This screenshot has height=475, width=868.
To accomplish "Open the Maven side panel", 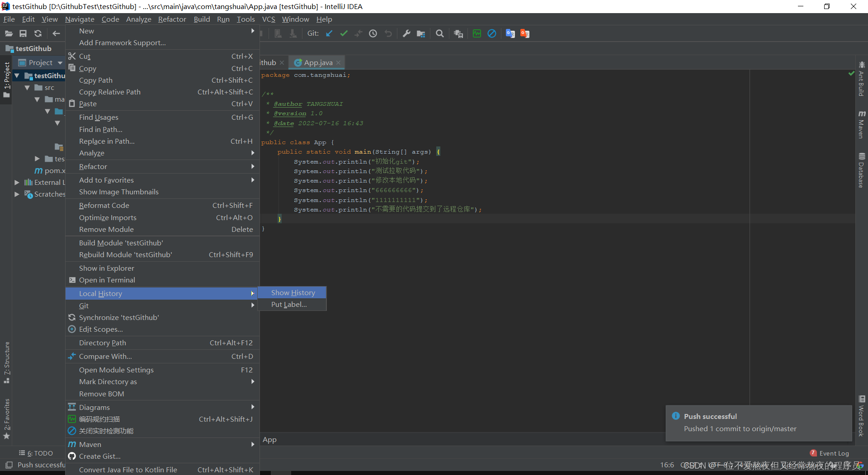I will point(862,124).
